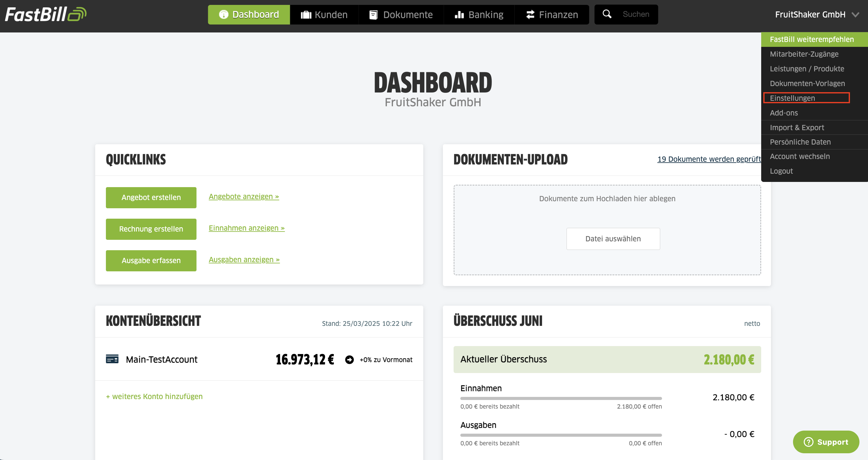Follow the Ausgaben anzeigen link
Image resolution: width=868 pixels, height=460 pixels.
pyautogui.click(x=244, y=259)
